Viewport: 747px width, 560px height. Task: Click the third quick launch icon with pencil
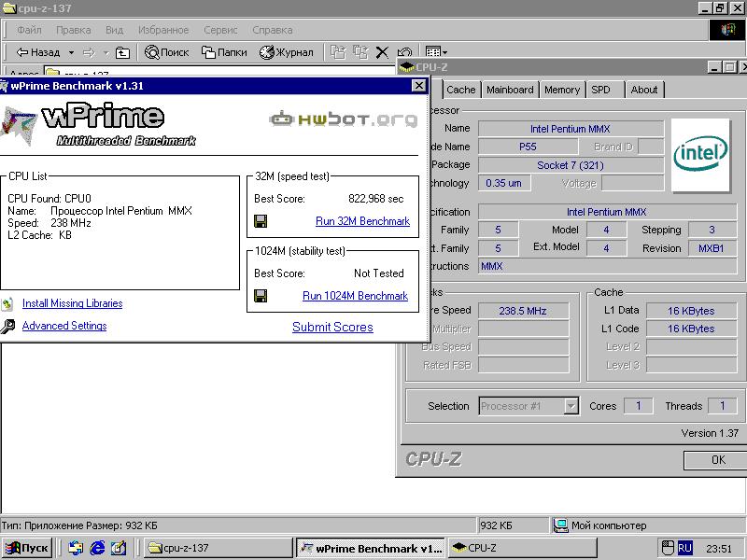(x=119, y=548)
